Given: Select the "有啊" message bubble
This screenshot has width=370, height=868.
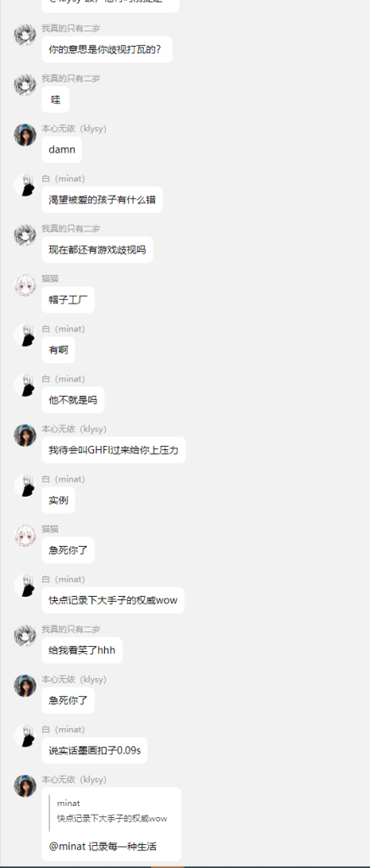Looking at the screenshot, I should tap(58, 350).
